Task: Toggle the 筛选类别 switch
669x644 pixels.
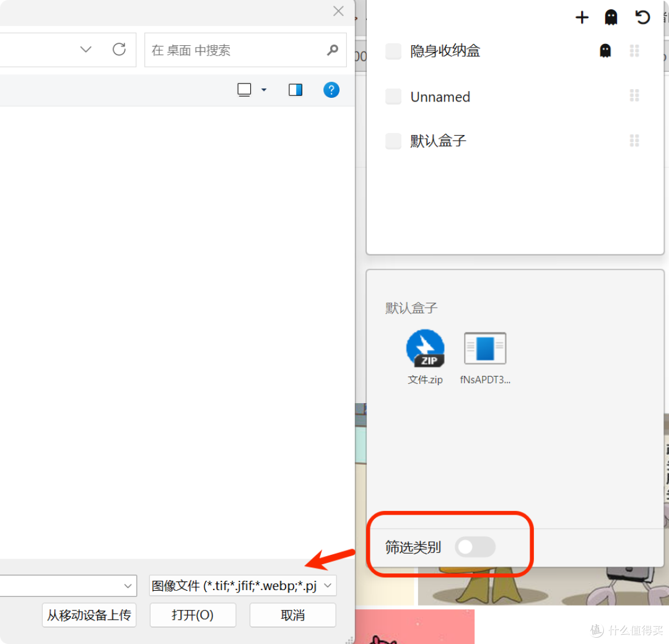Action: (x=475, y=547)
